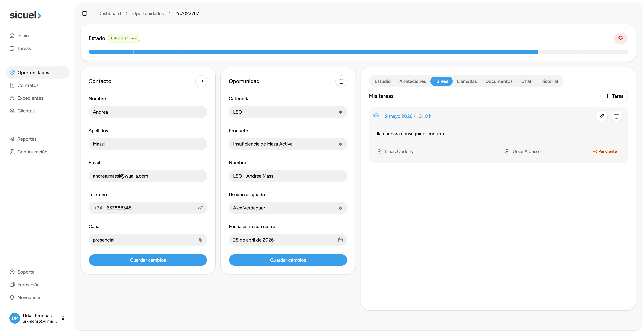Image resolution: width=644 pixels, height=333 pixels.
Task: Click the final filled blue progress segment
Action: tap(515, 52)
